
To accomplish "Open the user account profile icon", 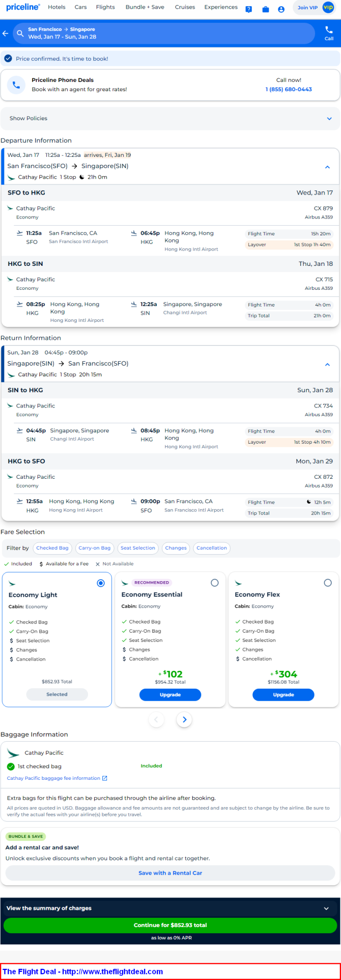I will [x=281, y=9].
